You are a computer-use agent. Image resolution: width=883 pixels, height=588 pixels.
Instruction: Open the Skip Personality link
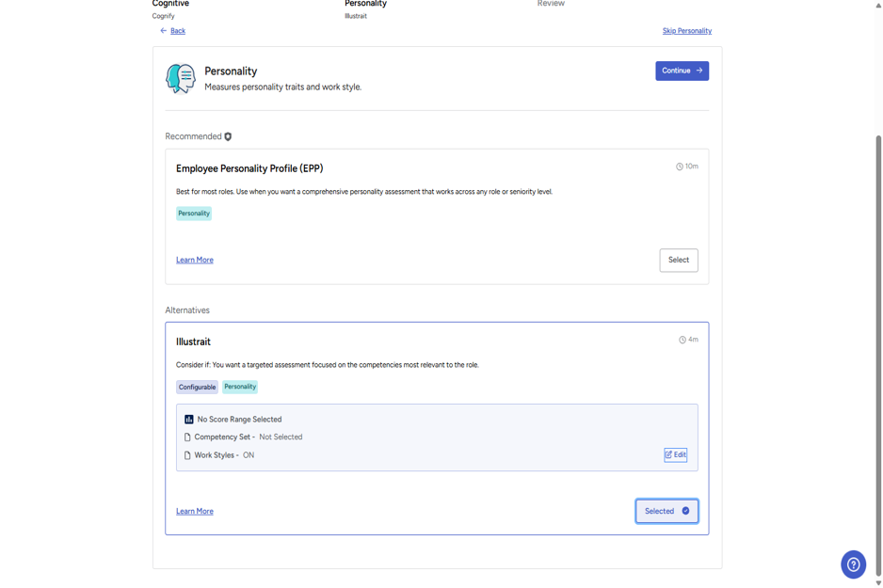point(687,31)
